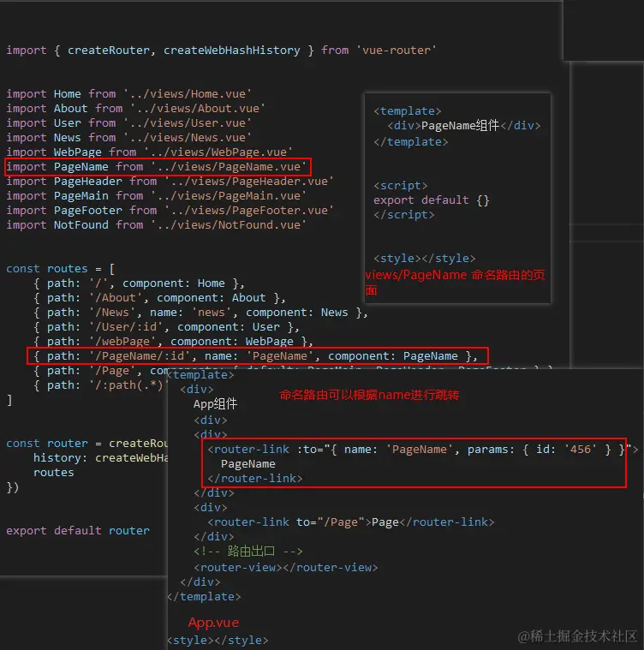
Task: Select the 'import PageFooter from' line
Action: click(x=170, y=210)
